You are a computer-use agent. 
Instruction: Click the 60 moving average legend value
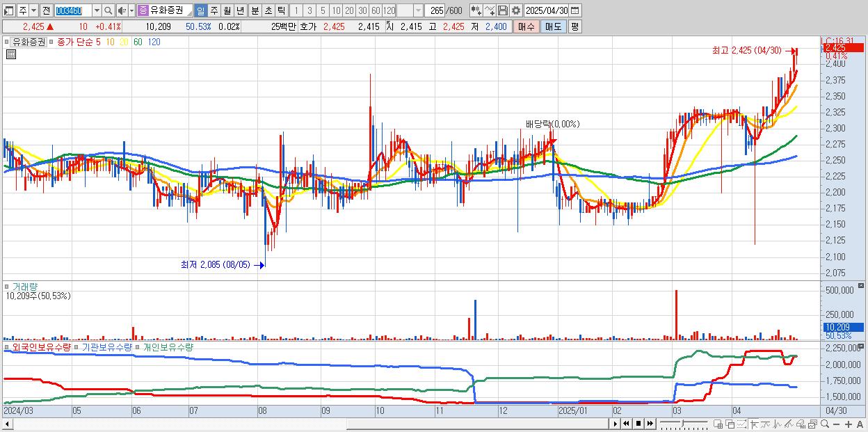pyautogui.click(x=138, y=42)
